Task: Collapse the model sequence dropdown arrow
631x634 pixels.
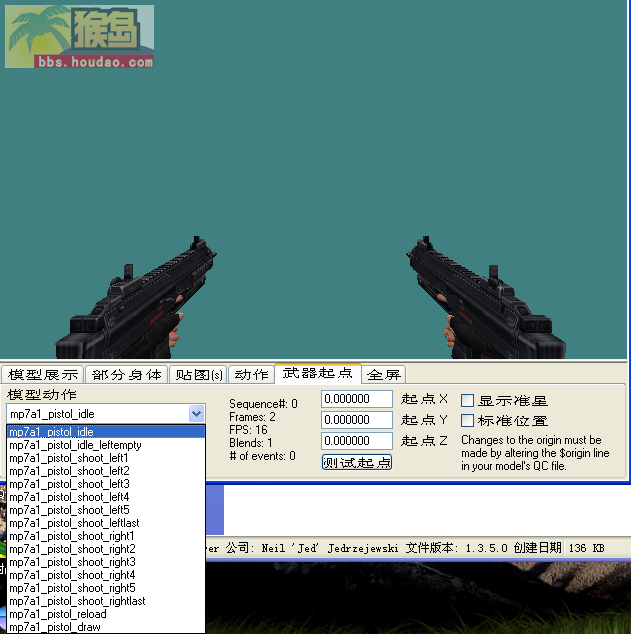Action: tap(196, 414)
